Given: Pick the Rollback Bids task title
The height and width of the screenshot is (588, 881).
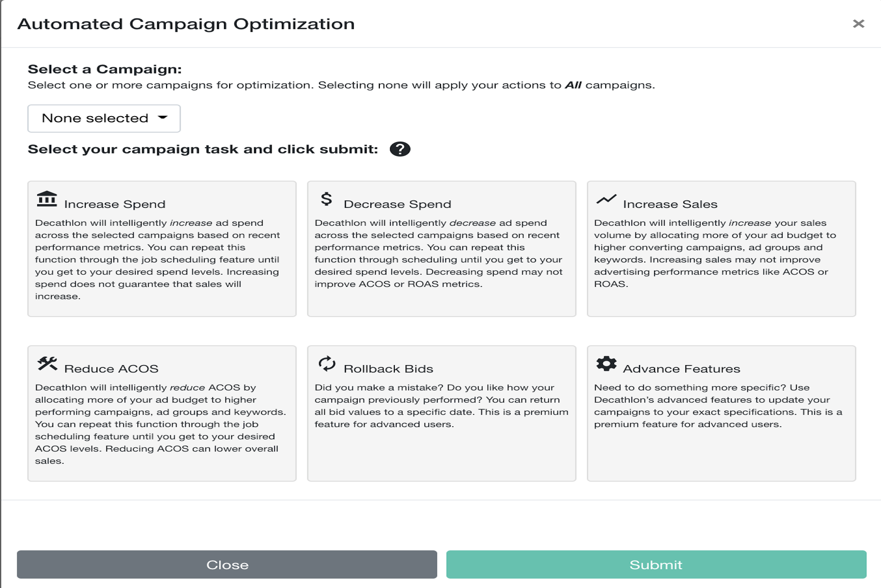Looking at the screenshot, I should [388, 369].
